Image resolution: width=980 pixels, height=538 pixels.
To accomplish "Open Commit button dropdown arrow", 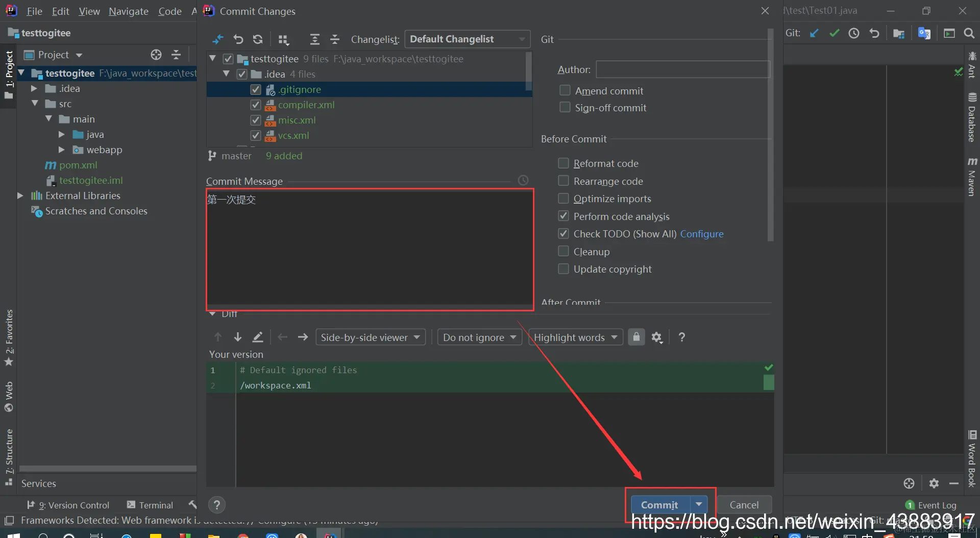I will 699,504.
